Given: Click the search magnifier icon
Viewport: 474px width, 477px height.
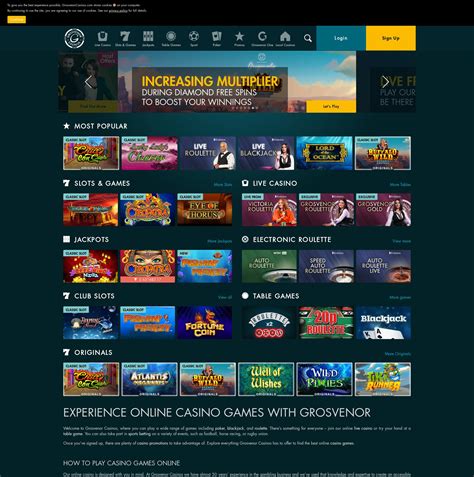Looking at the screenshot, I should click(308, 38).
